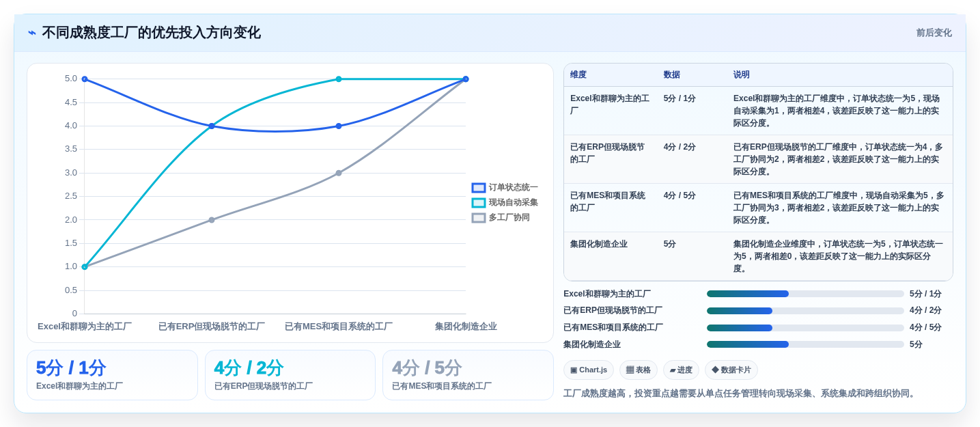Click the progress bar for Excel和群聊为主的工厂
The image size is (980, 427).
click(x=805, y=294)
